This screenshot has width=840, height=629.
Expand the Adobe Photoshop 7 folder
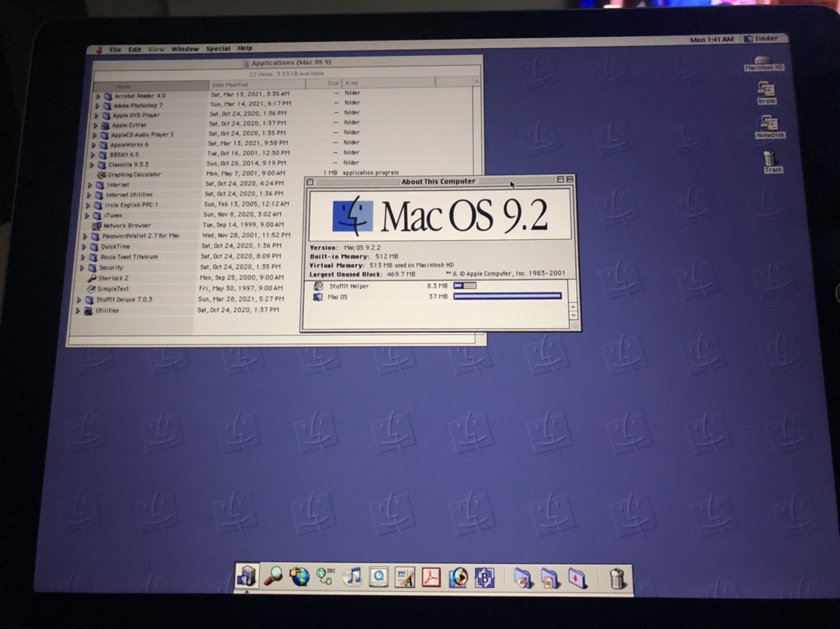tap(98, 106)
